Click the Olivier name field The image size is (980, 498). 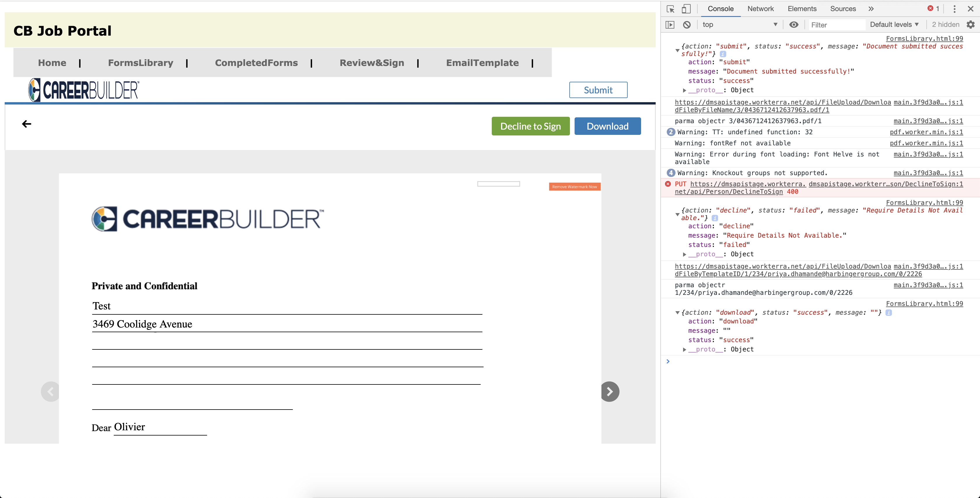coord(160,427)
